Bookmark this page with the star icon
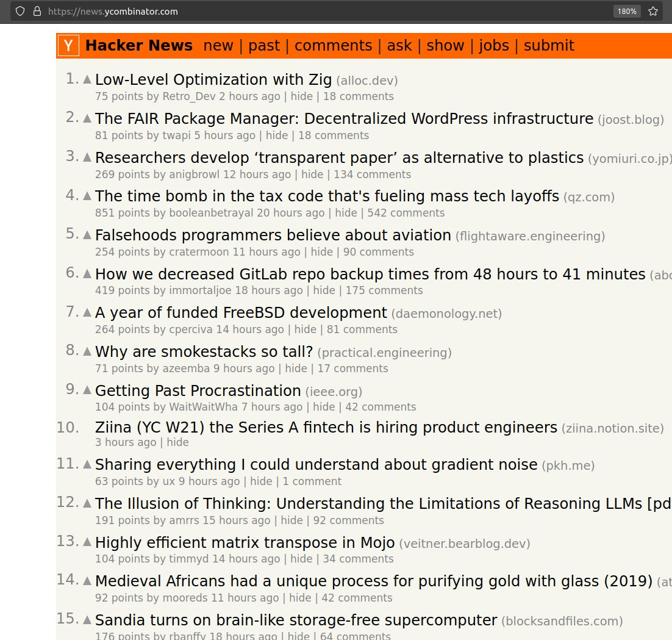This screenshot has height=640, width=672. (x=652, y=11)
